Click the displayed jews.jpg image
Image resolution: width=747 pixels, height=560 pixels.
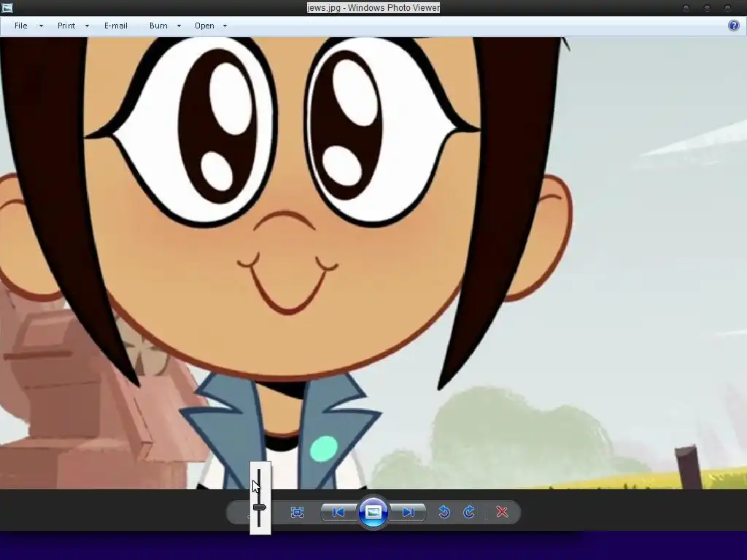(373, 262)
